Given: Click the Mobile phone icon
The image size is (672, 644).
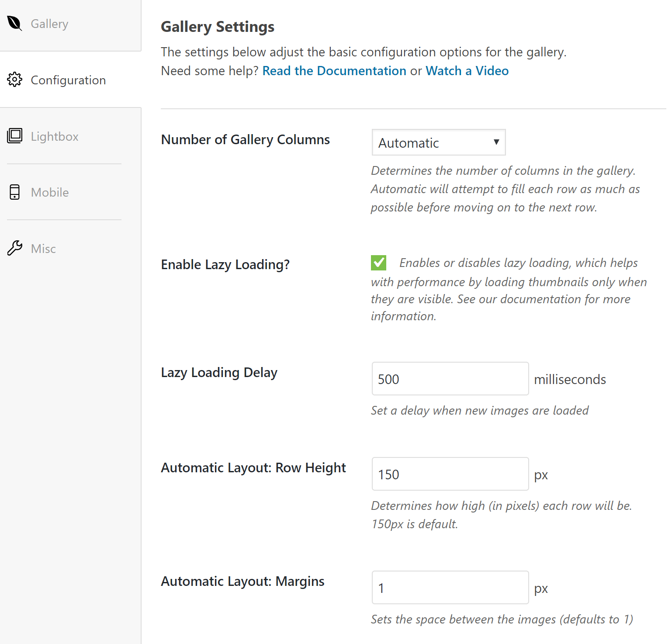Looking at the screenshot, I should pyautogui.click(x=14, y=192).
